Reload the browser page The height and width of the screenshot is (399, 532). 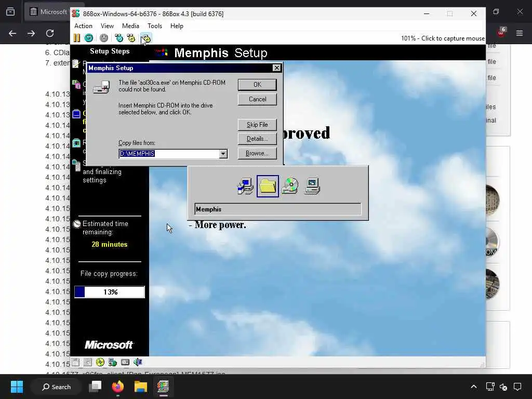50,33
